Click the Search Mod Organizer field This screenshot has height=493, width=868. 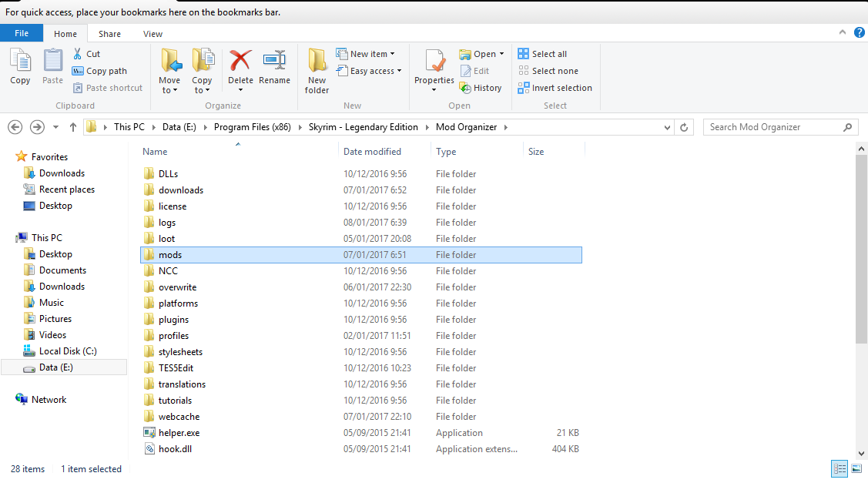point(780,127)
